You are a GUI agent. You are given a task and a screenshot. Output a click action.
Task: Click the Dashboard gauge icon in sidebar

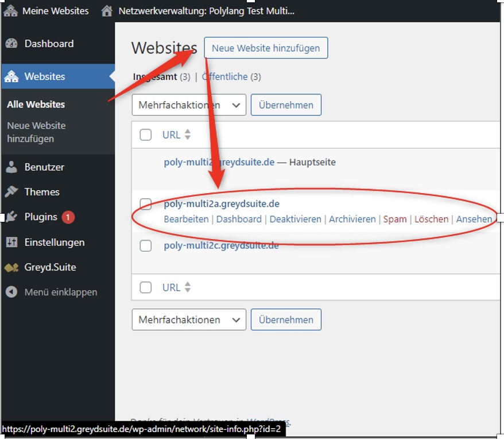pyautogui.click(x=11, y=44)
